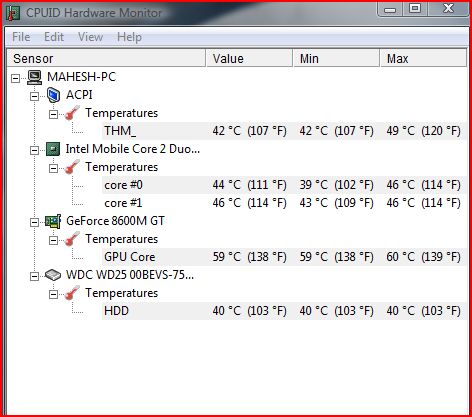The height and width of the screenshot is (417, 472).
Task: Select the MAHESH-PC computer icon
Action: [x=34, y=77]
